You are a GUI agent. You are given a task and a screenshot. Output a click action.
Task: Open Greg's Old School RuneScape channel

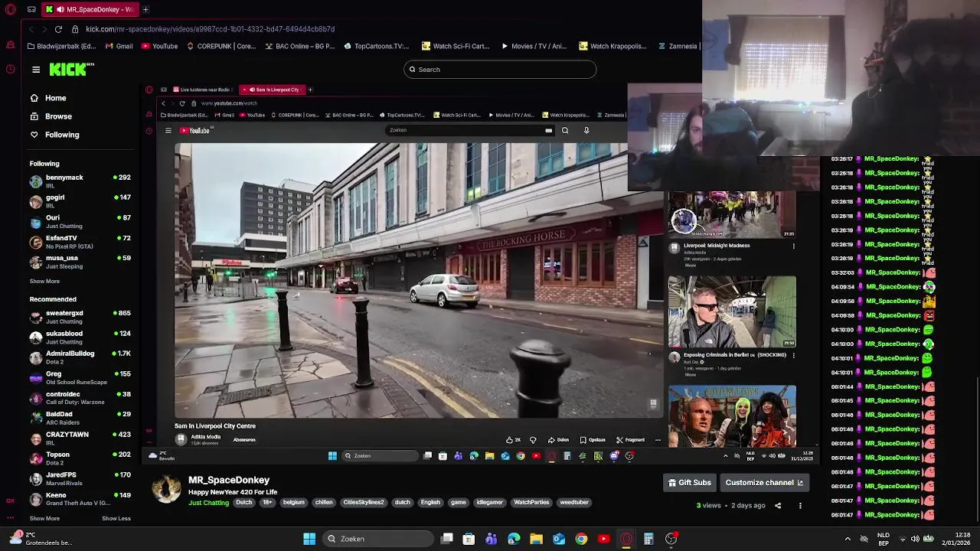[x=80, y=377]
